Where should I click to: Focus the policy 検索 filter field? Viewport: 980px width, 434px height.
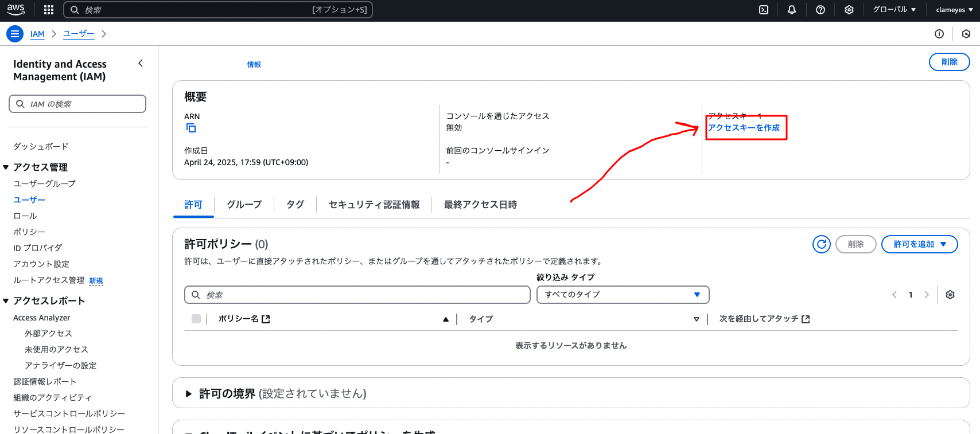(357, 295)
